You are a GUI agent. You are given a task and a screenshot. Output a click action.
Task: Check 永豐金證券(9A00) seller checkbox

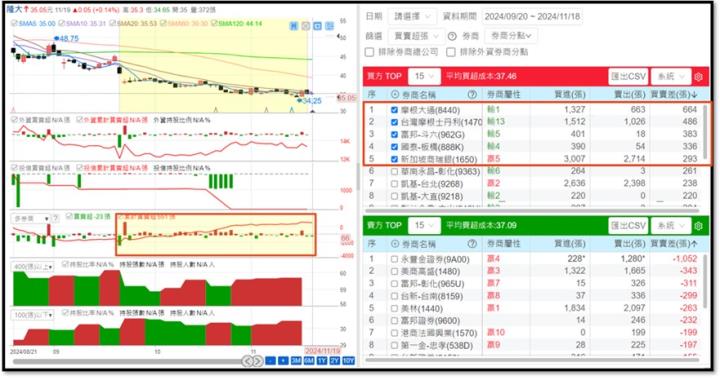[394, 259]
